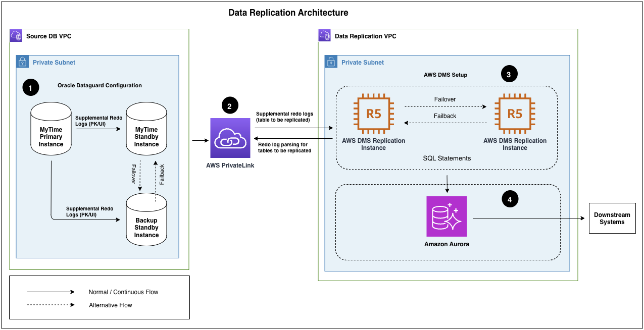
Task: Select the Data Replication VPC cloud icon
Action: [x=325, y=36]
